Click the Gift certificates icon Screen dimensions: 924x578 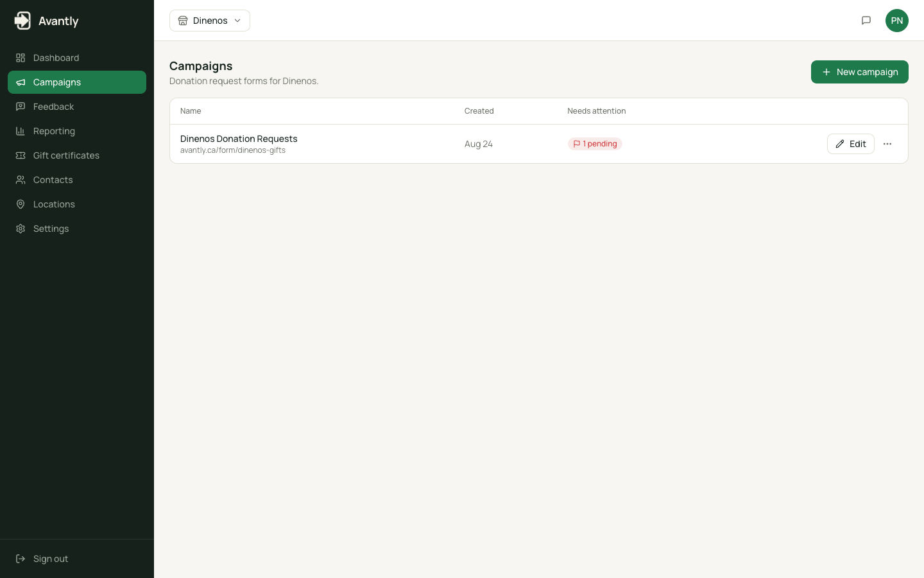tap(21, 155)
